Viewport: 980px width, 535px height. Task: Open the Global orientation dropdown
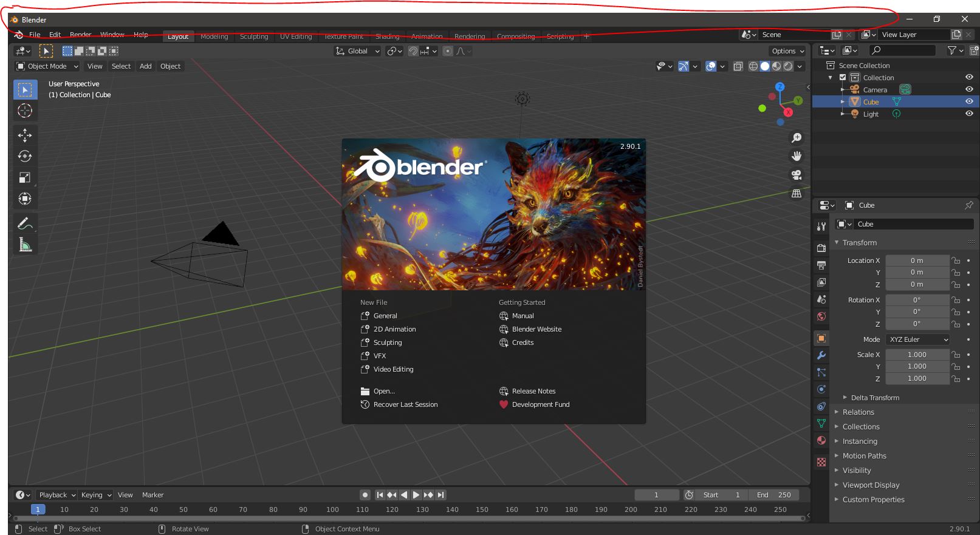[357, 51]
